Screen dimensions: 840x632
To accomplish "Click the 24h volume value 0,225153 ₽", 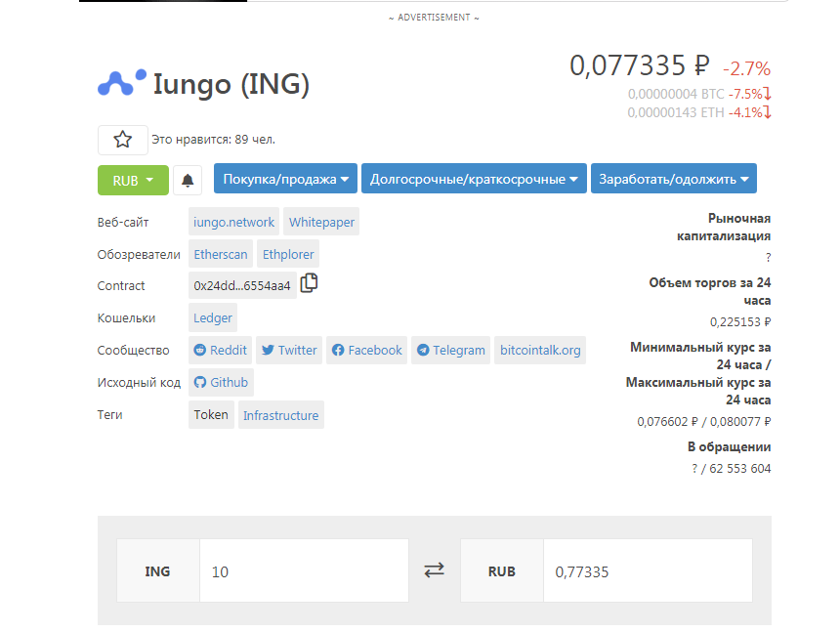I will point(740,322).
